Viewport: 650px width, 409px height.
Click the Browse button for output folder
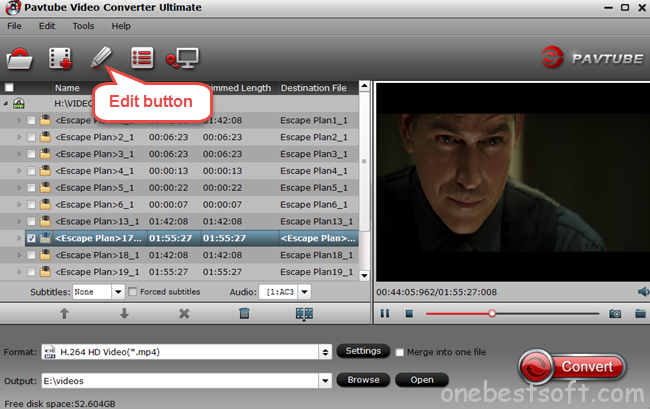coord(363,380)
